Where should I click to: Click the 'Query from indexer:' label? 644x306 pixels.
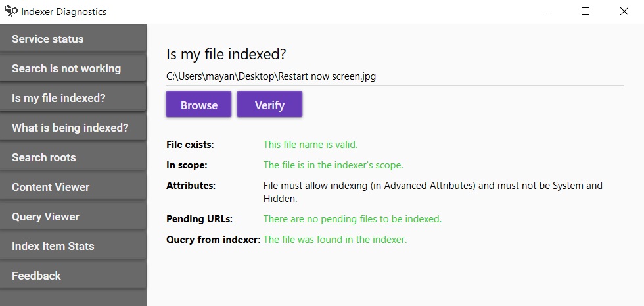pyautogui.click(x=213, y=240)
